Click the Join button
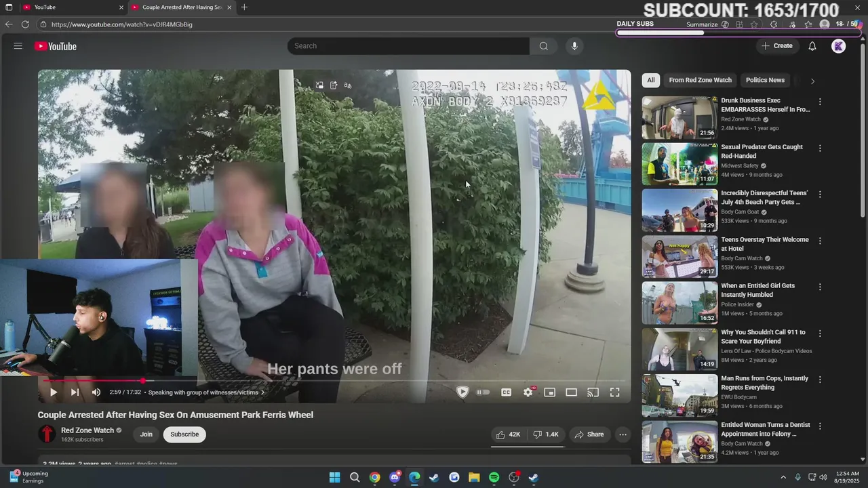The height and width of the screenshot is (488, 868). (x=146, y=434)
